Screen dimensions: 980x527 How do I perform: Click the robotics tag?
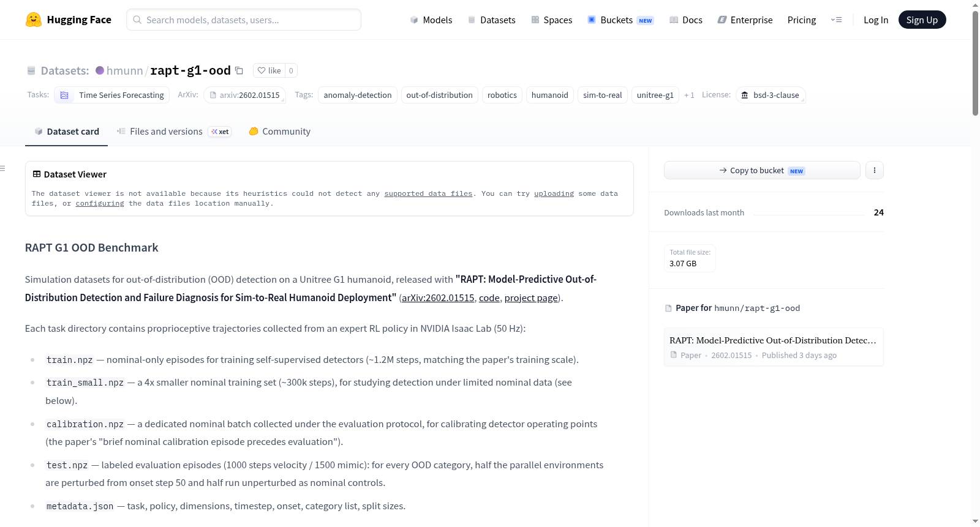[x=502, y=95]
